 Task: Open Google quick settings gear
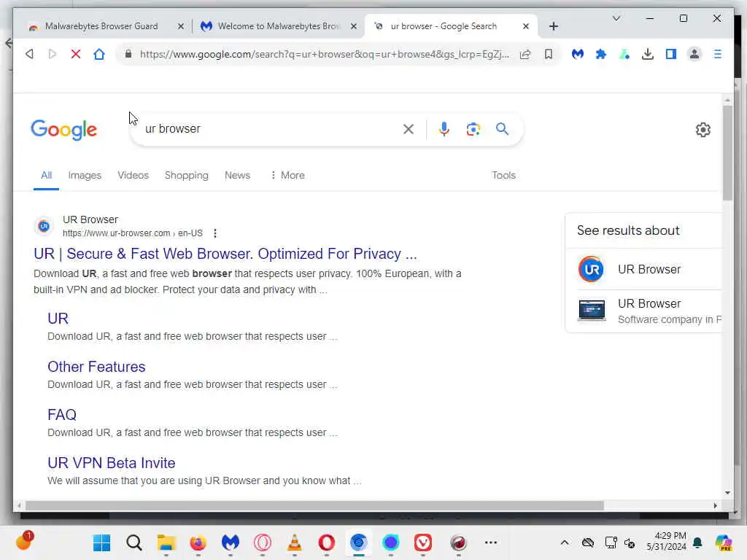703,130
